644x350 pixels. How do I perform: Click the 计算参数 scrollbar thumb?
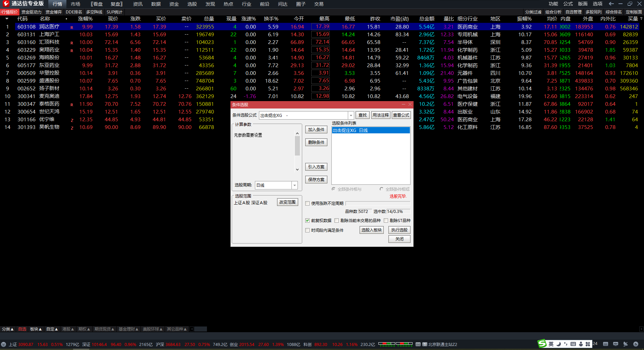click(x=297, y=146)
